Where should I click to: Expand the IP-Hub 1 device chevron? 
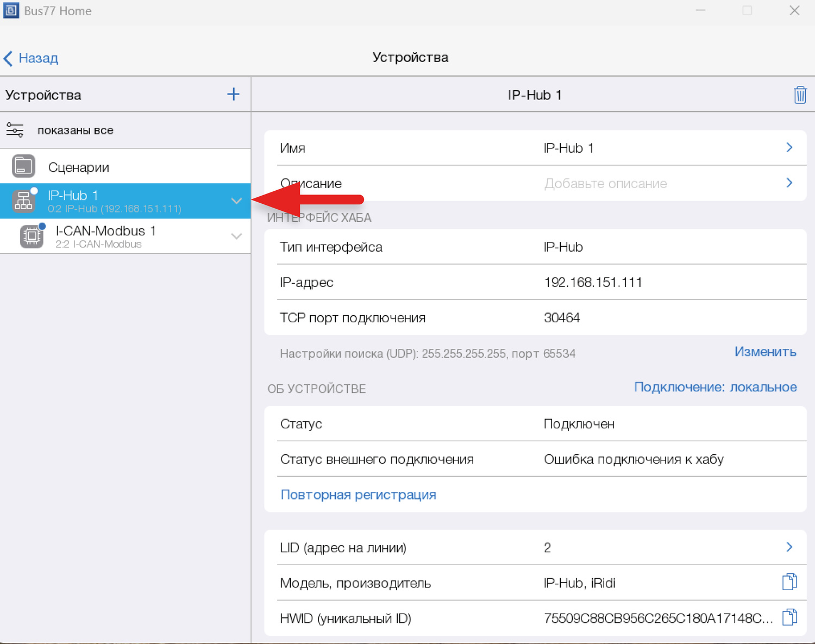236,201
